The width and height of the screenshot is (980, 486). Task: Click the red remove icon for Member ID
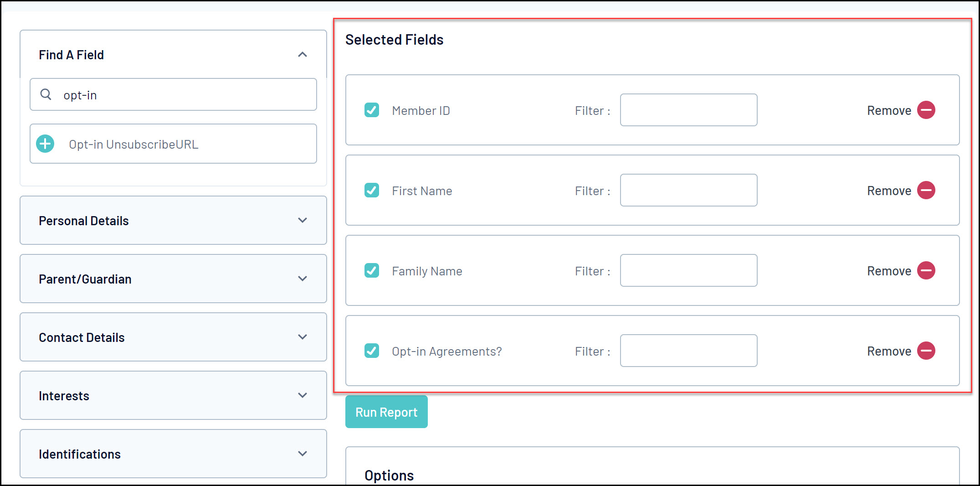[x=926, y=110]
